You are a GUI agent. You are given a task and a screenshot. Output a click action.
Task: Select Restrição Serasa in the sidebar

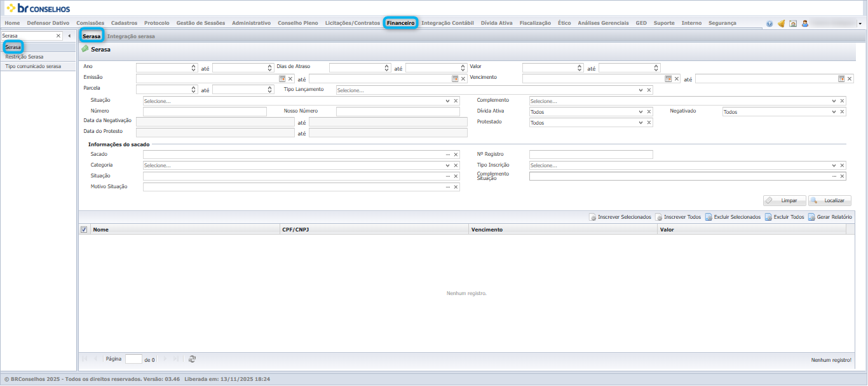coord(38,57)
